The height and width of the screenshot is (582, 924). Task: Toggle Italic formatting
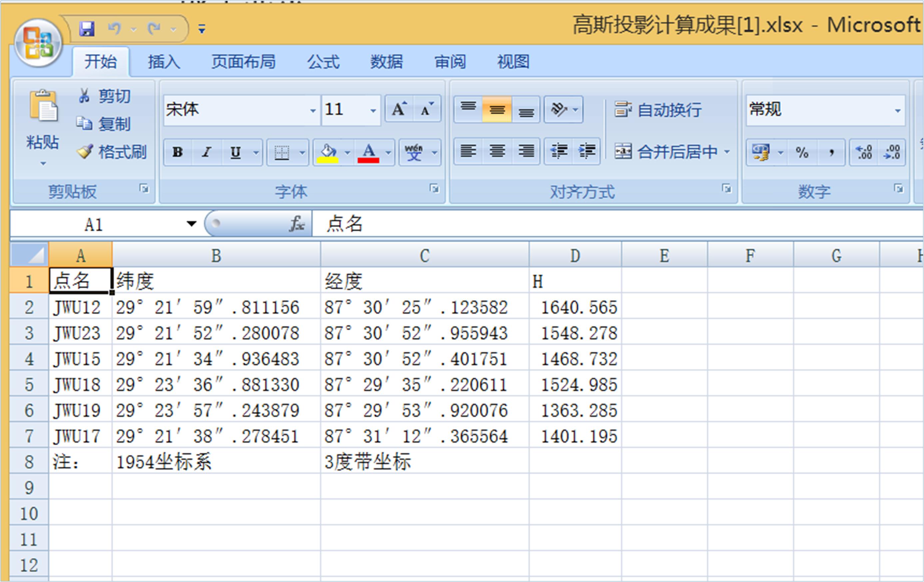[207, 152]
